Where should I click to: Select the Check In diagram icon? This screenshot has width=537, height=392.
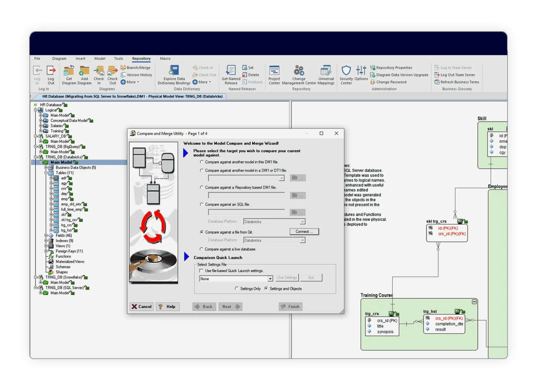click(99, 75)
